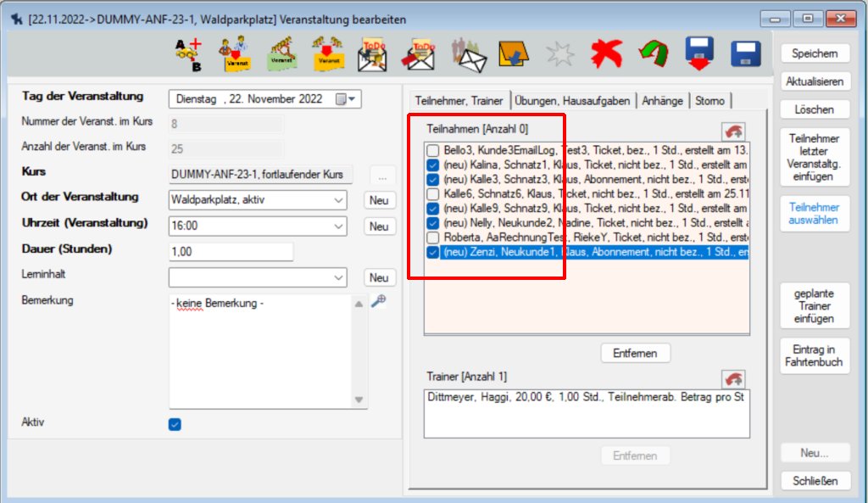This screenshot has width=868, height=503.
Task: Switch to the Übungen, Hausaufgaben tab
Action: (x=572, y=100)
